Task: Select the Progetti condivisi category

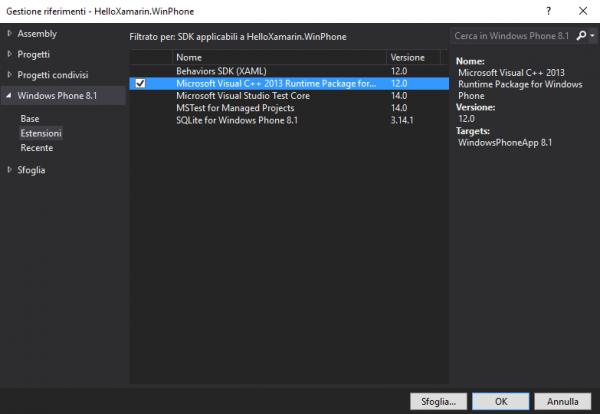Action: tap(53, 75)
